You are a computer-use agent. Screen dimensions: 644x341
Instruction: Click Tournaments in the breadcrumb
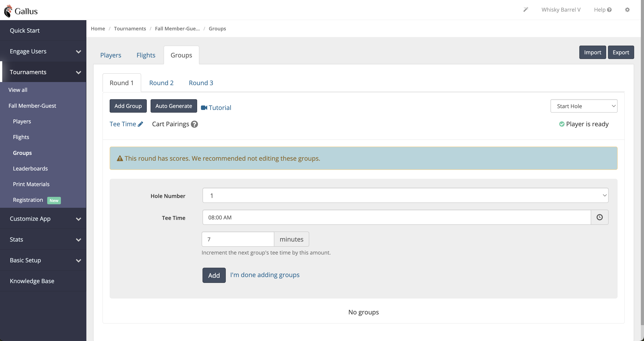130,28
